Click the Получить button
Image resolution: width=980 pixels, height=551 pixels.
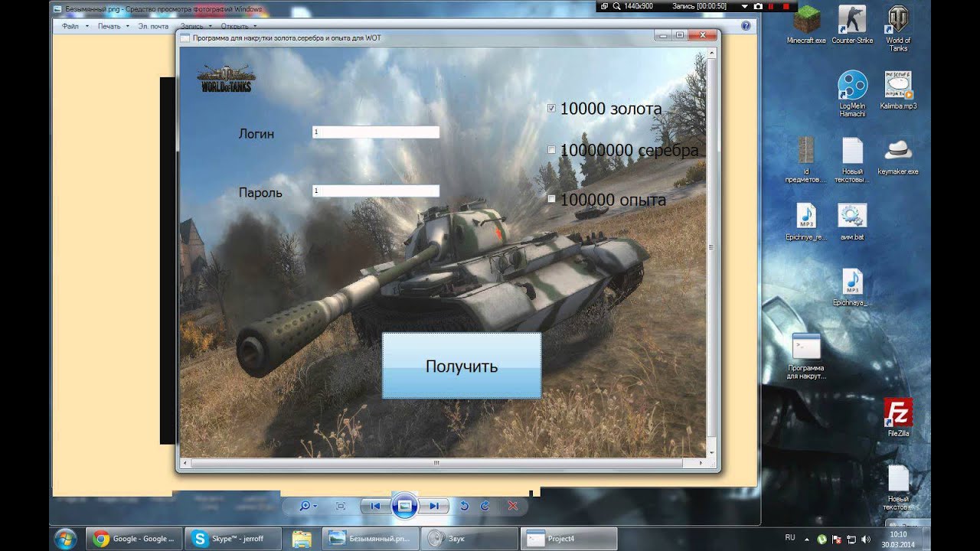point(462,366)
